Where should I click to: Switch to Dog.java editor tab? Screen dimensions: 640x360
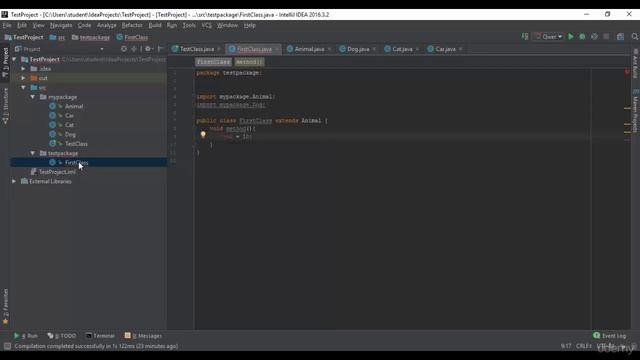pos(358,49)
